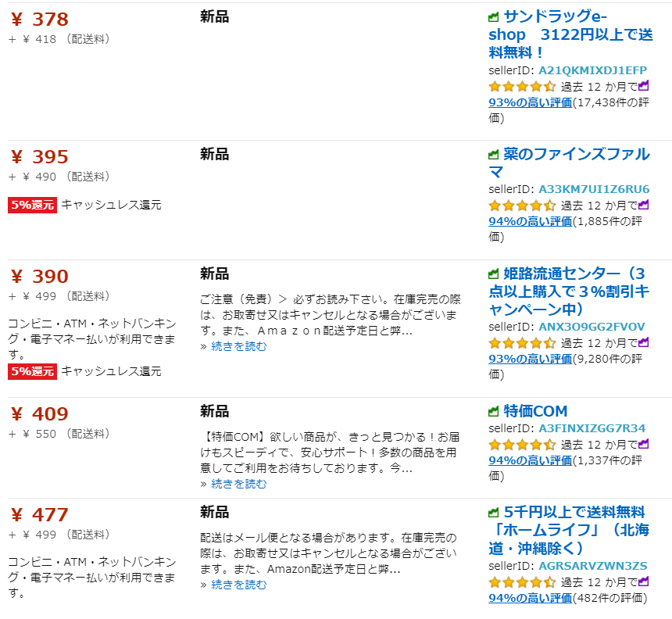Screen dimensions: 672x619
Task: Click seller ID AGRSARVZWN3ZS
Action: click(592, 566)
